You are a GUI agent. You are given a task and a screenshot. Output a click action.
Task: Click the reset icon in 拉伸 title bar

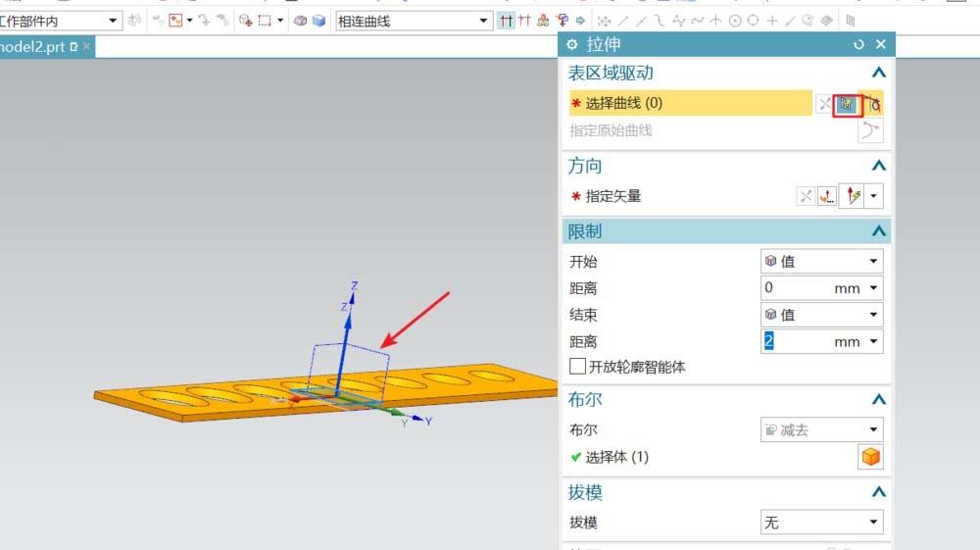(858, 44)
